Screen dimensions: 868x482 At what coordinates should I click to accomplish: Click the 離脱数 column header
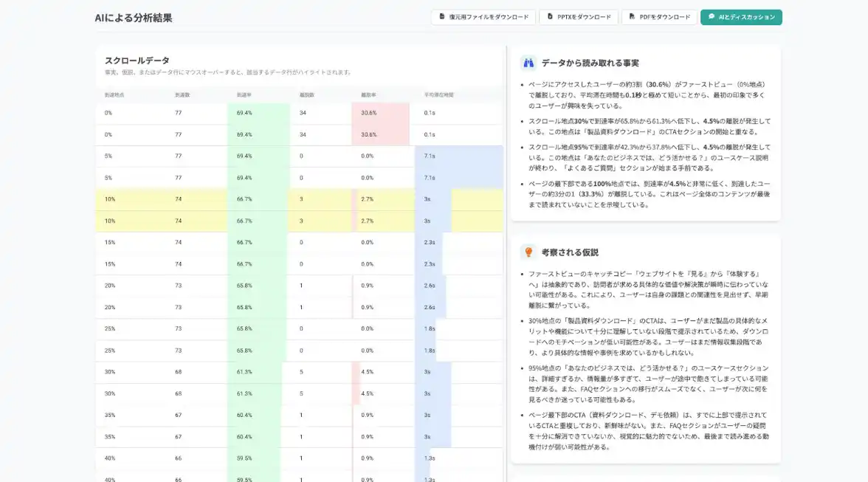(x=306, y=95)
